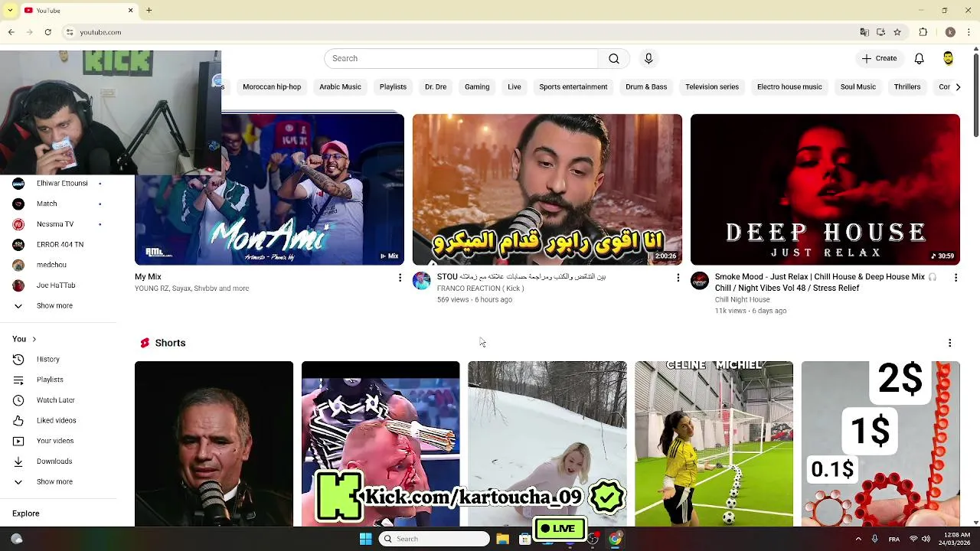Select the Arabic Music chip
Viewport: 980px width, 551px height.
coord(340,87)
